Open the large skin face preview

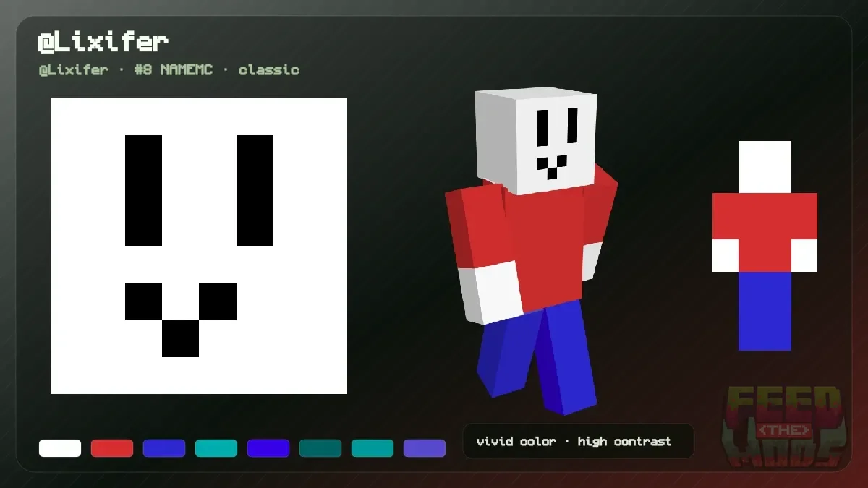coord(199,246)
